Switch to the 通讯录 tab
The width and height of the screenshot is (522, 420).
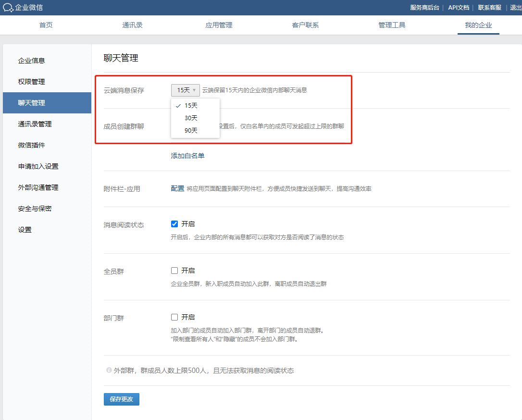(x=132, y=25)
